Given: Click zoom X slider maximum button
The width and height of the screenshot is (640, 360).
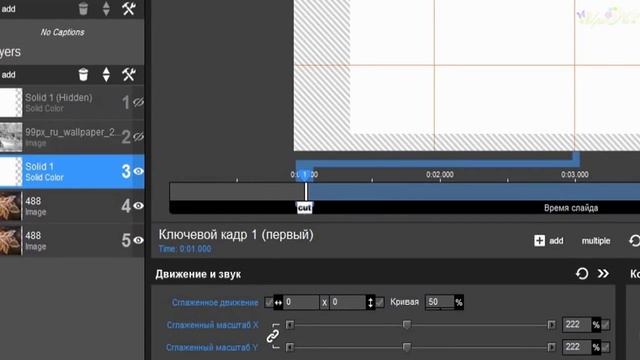Looking at the screenshot, I should 551,325.
